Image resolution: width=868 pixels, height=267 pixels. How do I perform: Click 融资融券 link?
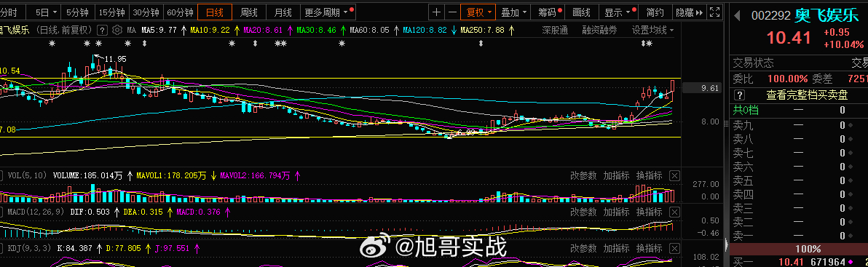(599, 30)
